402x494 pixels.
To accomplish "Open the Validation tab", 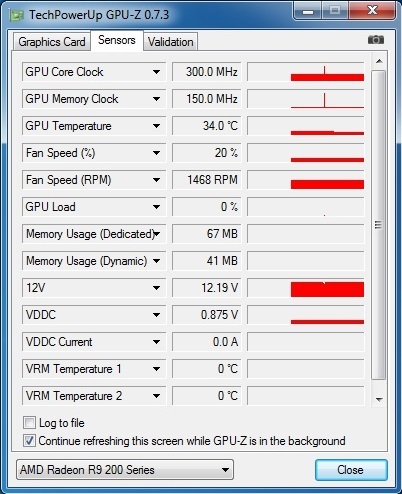I will pos(171,42).
